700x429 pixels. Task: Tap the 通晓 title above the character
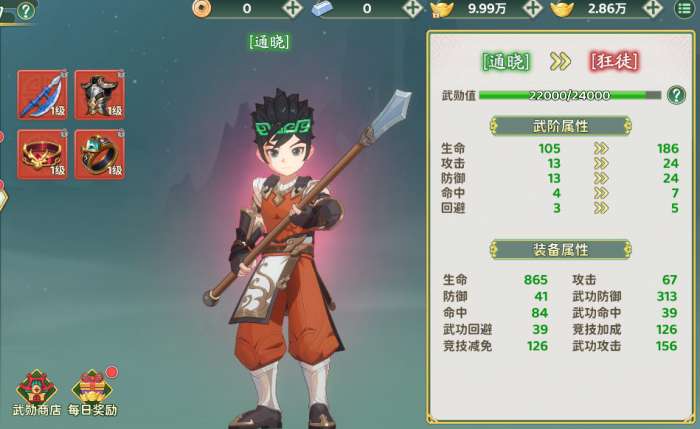(x=269, y=42)
